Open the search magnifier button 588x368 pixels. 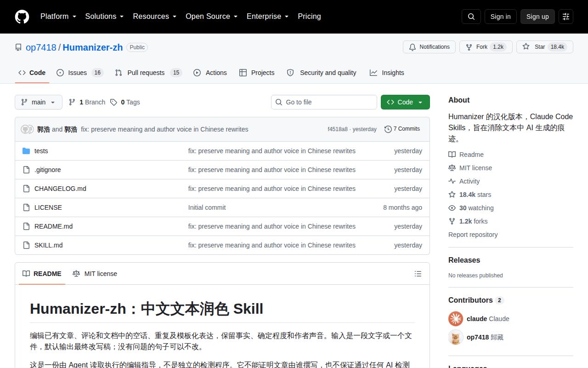[471, 17]
